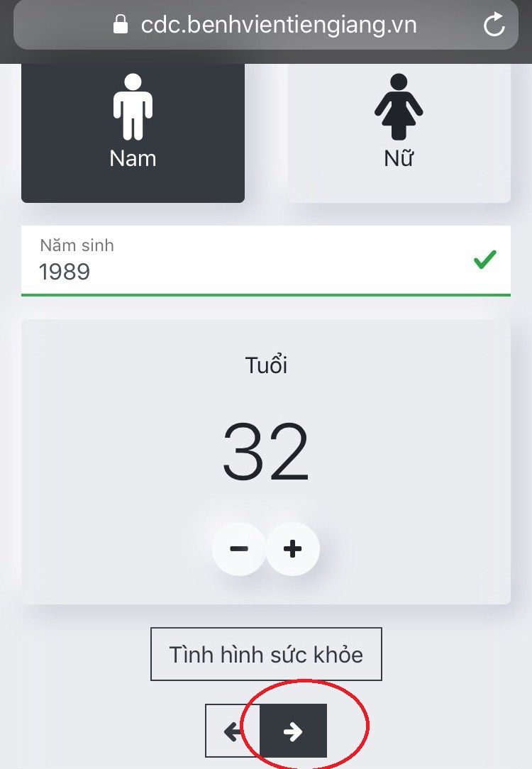Focus the Năm sinh input field
The height and width of the screenshot is (769, 532).
point(266,261)
